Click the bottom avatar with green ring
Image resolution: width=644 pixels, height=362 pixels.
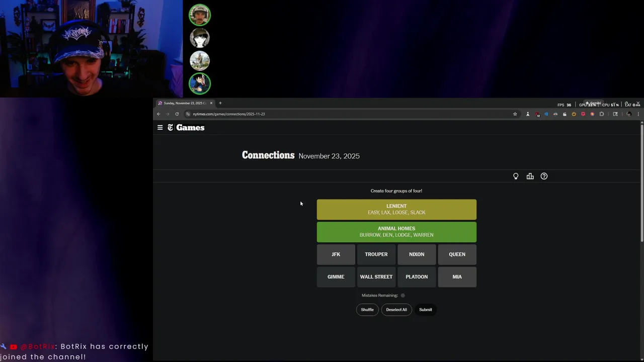(200, 83)
